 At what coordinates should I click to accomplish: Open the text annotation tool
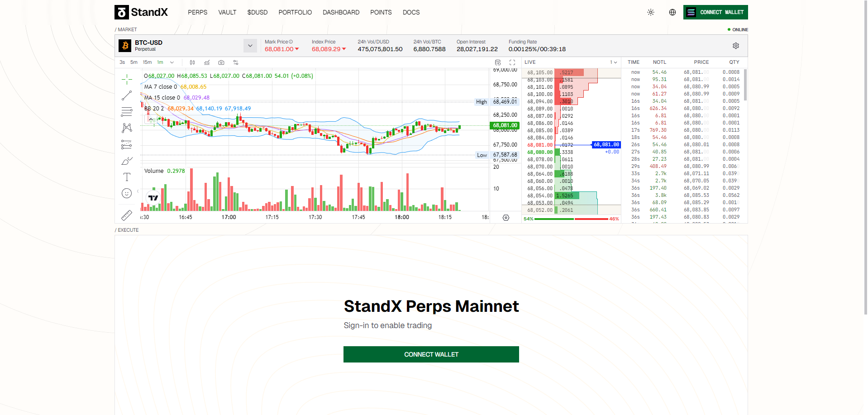pos(127,177)
